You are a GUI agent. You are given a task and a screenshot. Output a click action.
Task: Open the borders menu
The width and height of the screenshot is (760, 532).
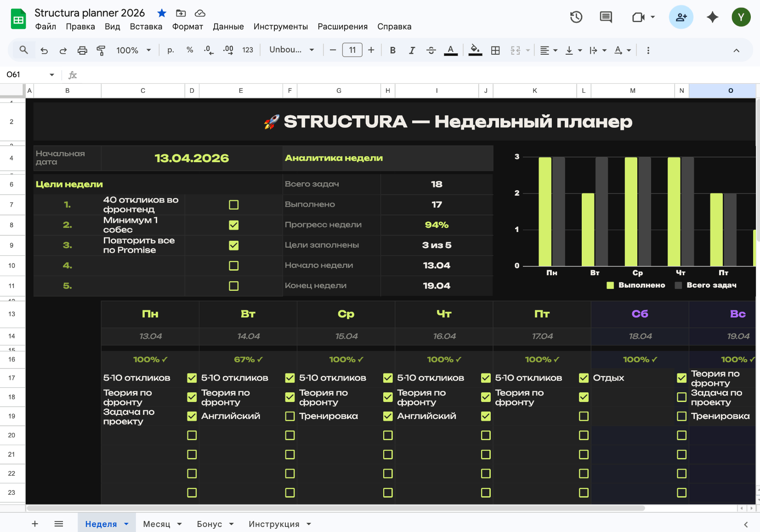[x=496, y=50]
